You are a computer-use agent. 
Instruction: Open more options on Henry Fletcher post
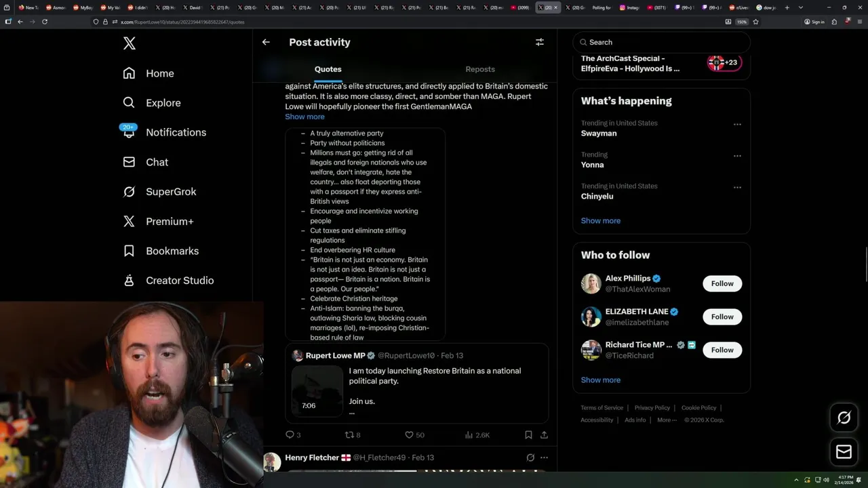pos(544,457)
